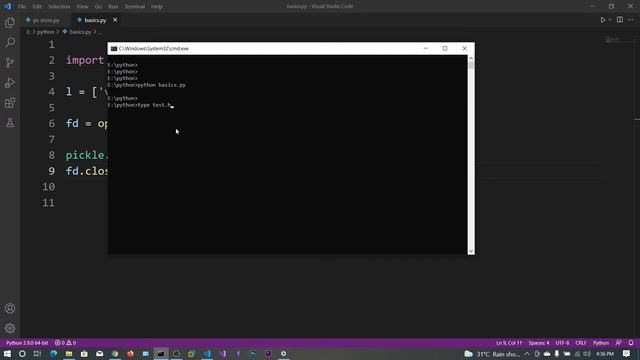640x360 pixels.
Task: Open the Edit menu
Action: pos(37,7)
